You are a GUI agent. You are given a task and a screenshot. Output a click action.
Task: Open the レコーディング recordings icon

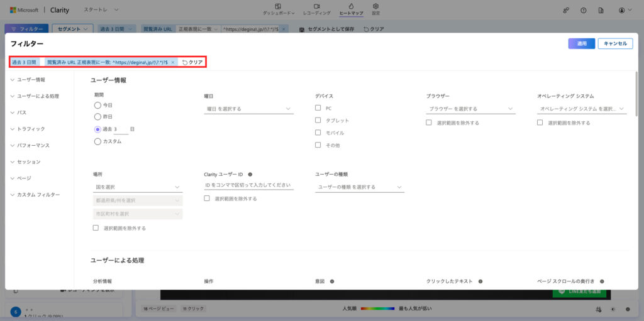point(316,6)
